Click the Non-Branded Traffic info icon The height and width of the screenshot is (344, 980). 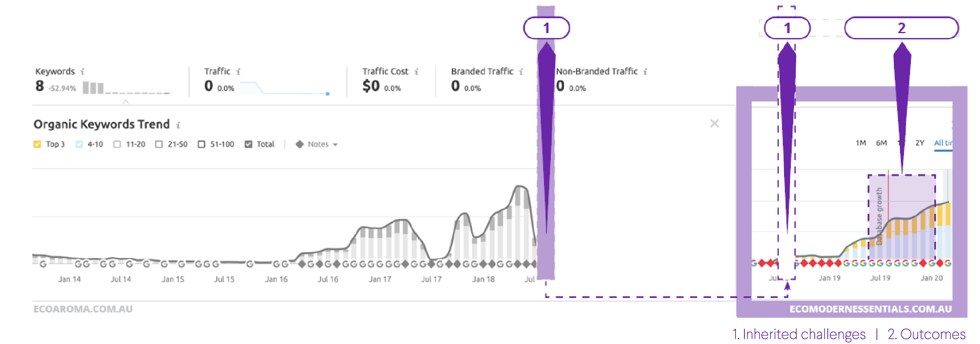[645, 72]
